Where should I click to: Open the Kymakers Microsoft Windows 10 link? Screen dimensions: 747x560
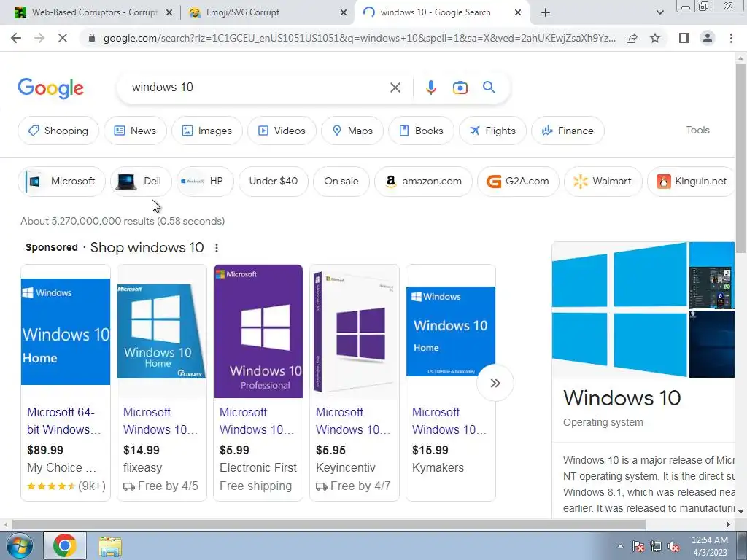(449, 421)
